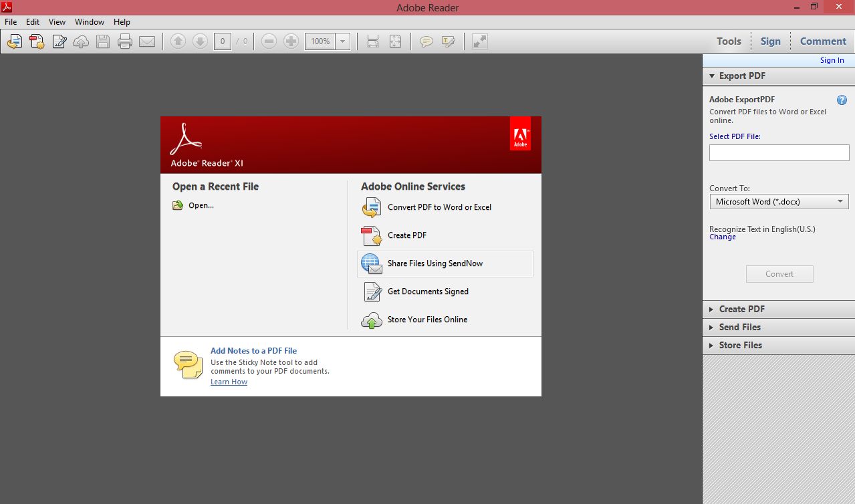Expand the Create PDF panel section
Screen dimensions: 855x504
pyautogui.click(x=778, y=309)
